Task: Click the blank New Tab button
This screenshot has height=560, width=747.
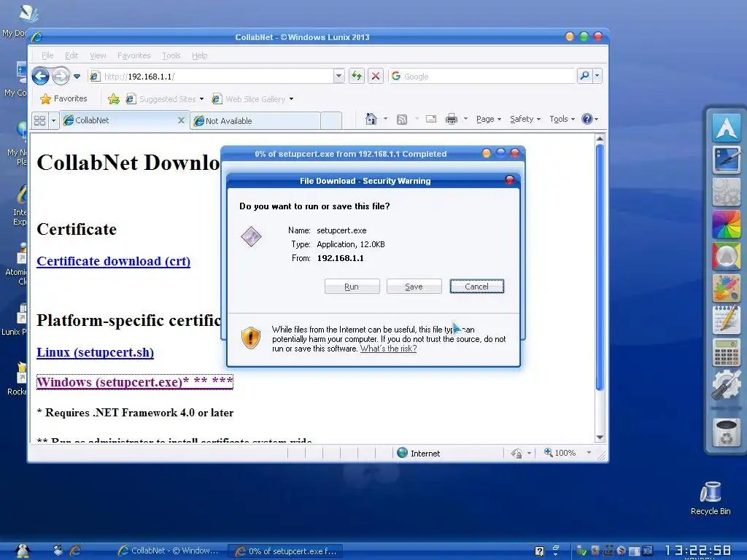Action: pos(331,121)
